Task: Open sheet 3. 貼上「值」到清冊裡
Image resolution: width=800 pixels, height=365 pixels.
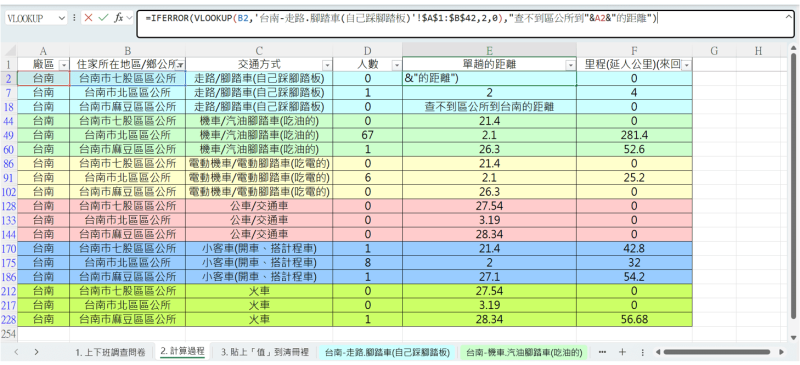Action: [265, 352]
